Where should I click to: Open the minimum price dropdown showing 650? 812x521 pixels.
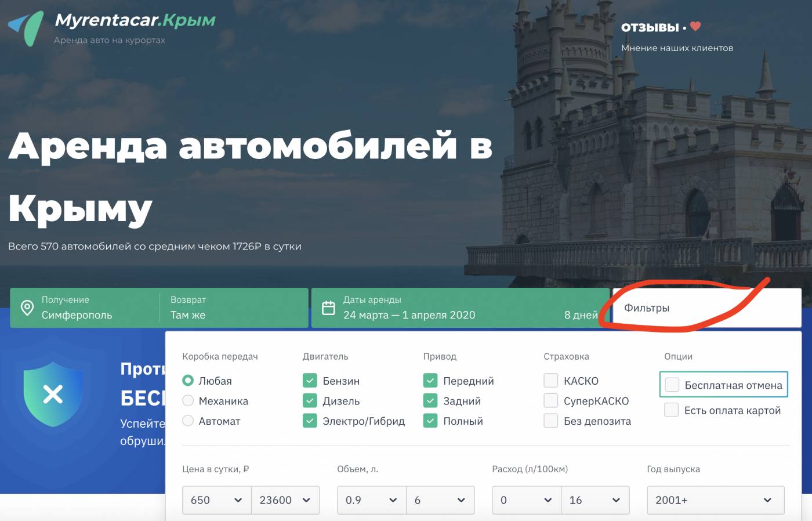(216, 500)
